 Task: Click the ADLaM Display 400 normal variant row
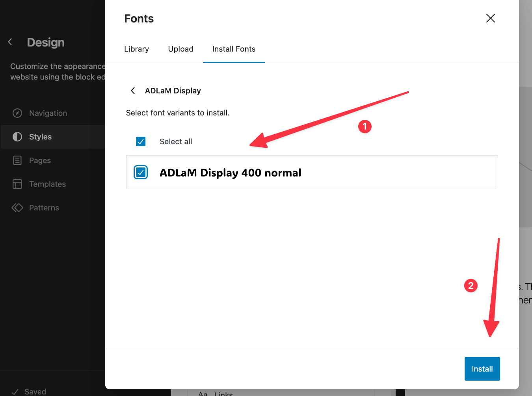(276, 172)
